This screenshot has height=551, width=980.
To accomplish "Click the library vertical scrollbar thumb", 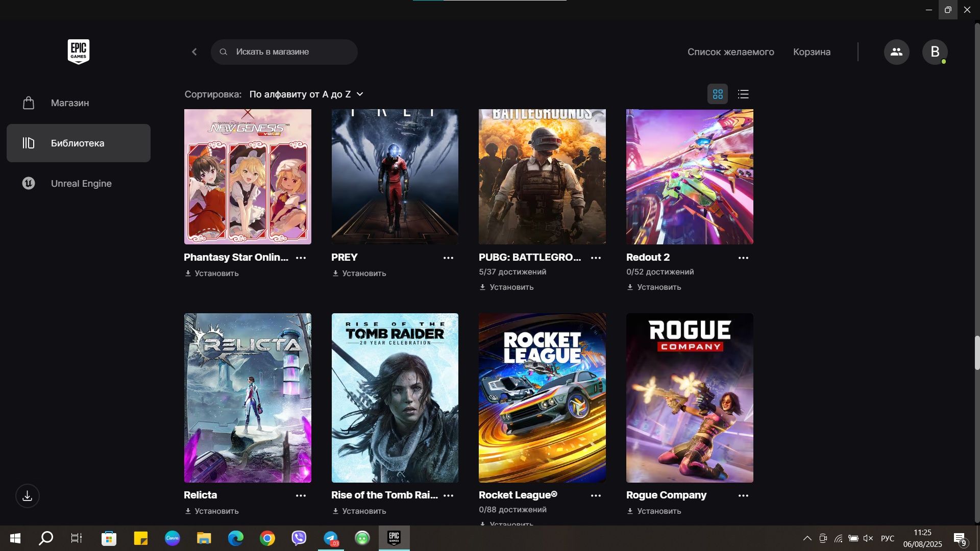I will (977, 353).
